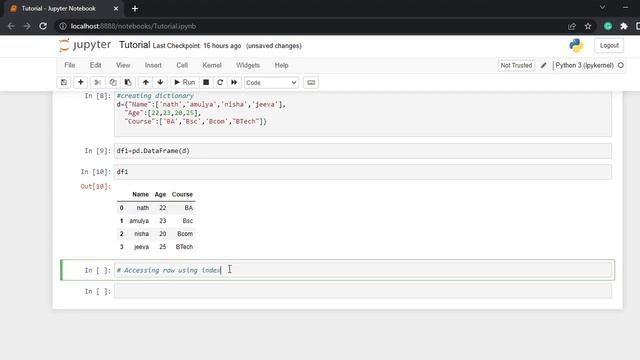The height and width of the screenshot is (360, 640).
Task: Click the Out[10] output prompt
Action: 96,187
